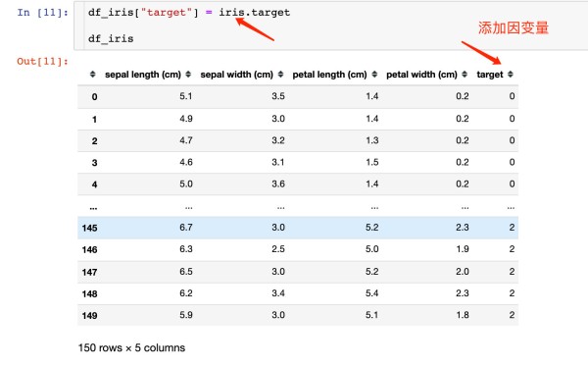The image size is (588, 367).
Task: Click the df_iris line in code cell
Action: (111, 38)
